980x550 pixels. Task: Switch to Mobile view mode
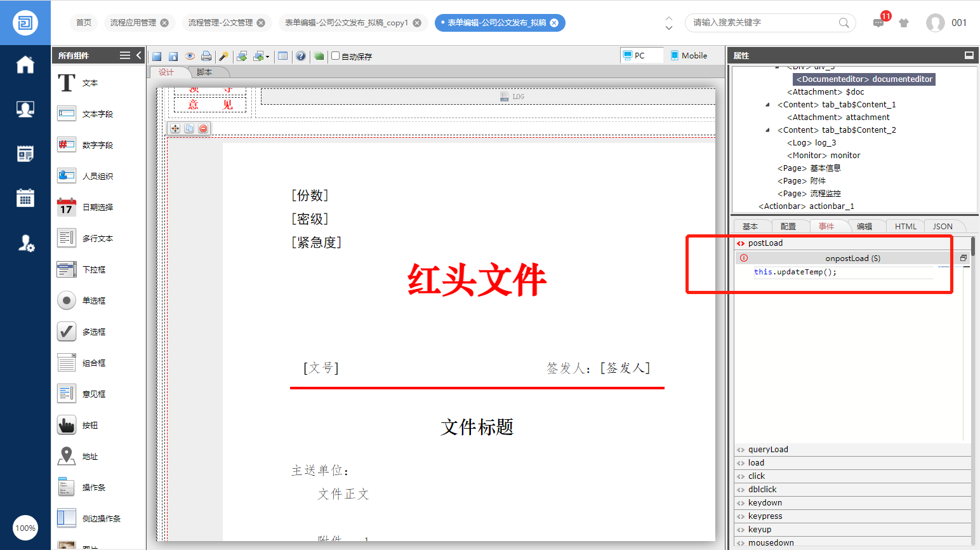point(689,55)
